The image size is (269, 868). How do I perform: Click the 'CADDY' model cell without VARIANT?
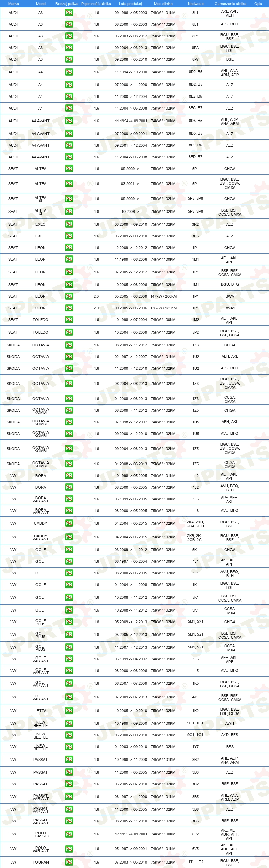[x=41, y=523]
